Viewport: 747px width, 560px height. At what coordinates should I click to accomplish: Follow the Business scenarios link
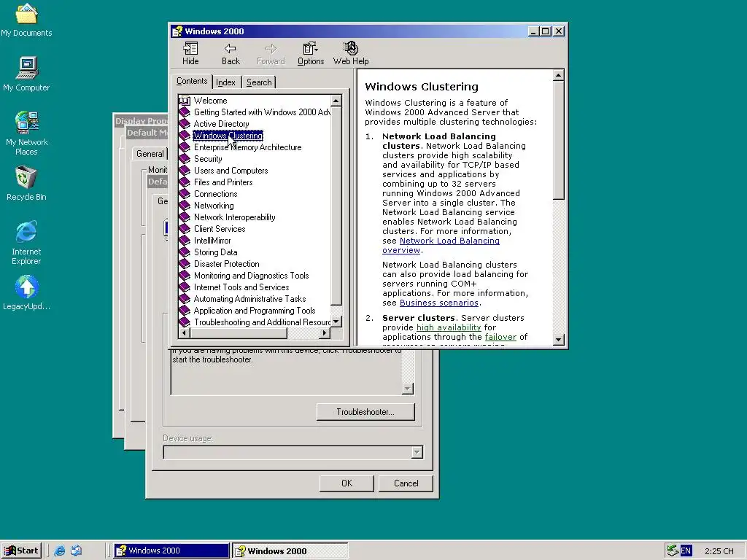click(x=438, y=303)
